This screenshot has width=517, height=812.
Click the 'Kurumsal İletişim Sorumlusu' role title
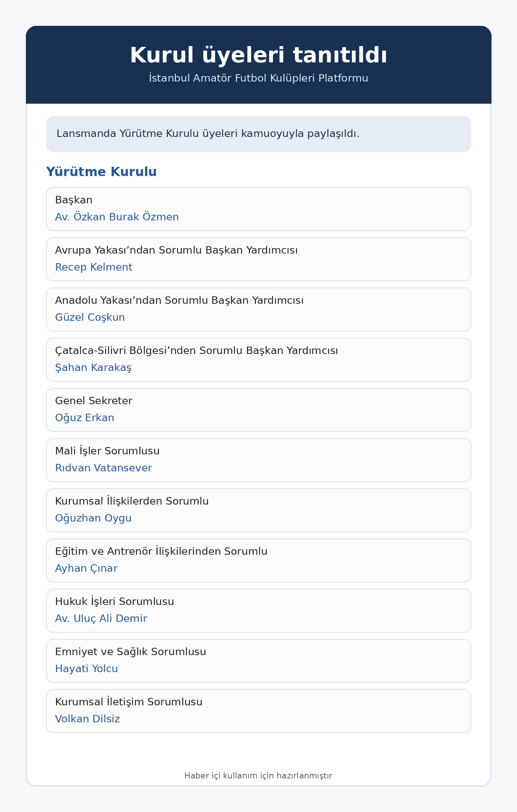pos(129,702)
